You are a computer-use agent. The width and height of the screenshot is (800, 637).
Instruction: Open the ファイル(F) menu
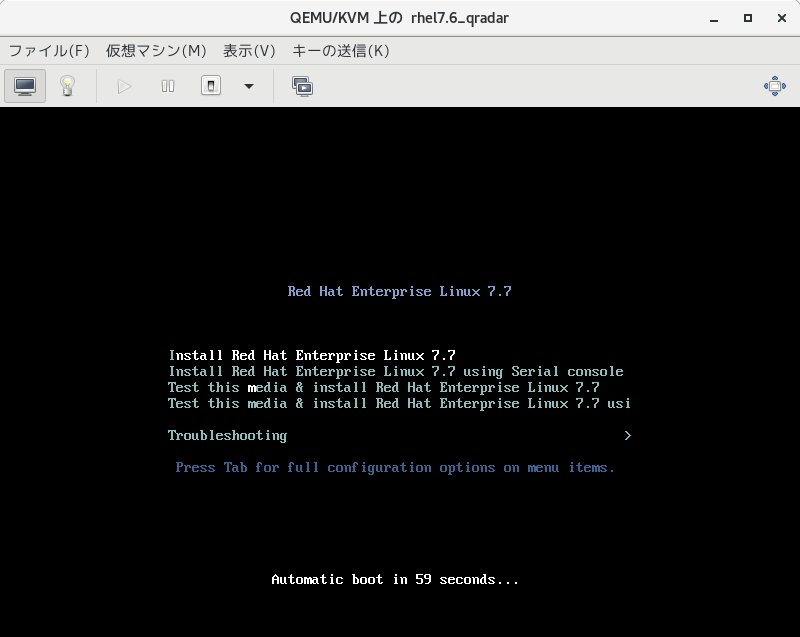point(49,51)
